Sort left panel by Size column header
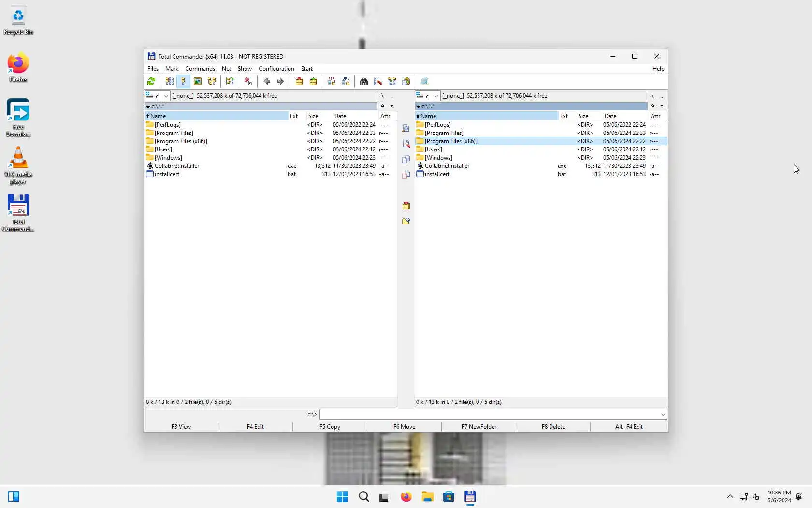 tap(319, 116)
